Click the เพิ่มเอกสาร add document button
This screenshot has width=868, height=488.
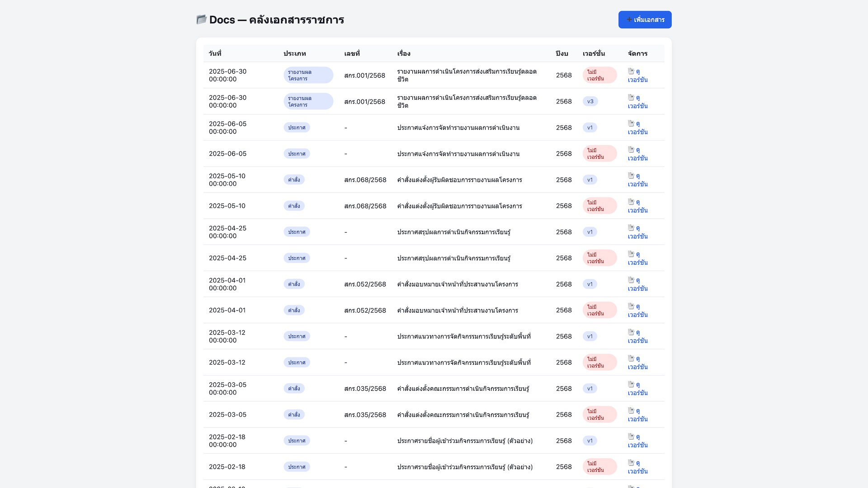[x=645, y=20]
